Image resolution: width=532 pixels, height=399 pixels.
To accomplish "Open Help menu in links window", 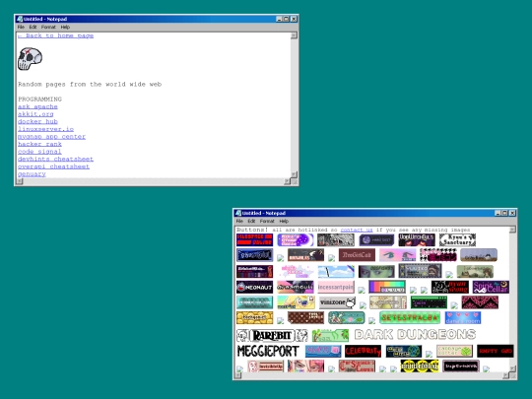I will (x=65, y=27).
